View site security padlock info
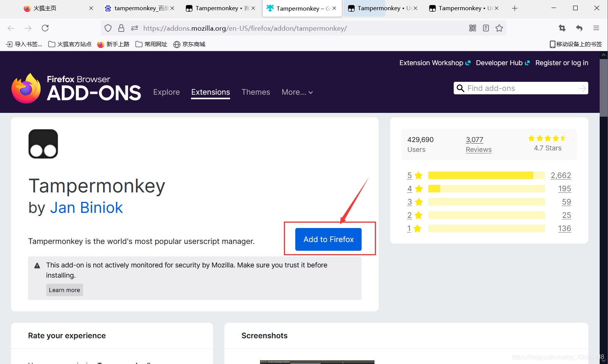The height and width of the screenshot is (364, 608). click(121, 28)
